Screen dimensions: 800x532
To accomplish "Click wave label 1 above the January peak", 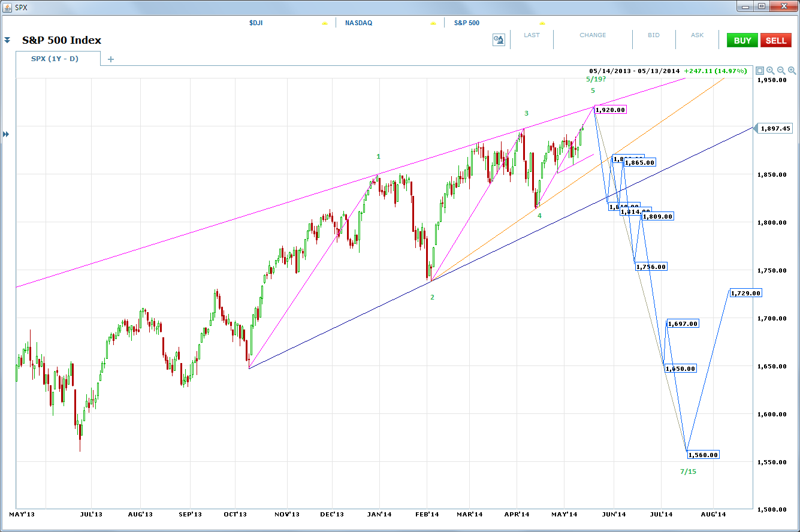I will pyautogui.click(x=378, y=156).
